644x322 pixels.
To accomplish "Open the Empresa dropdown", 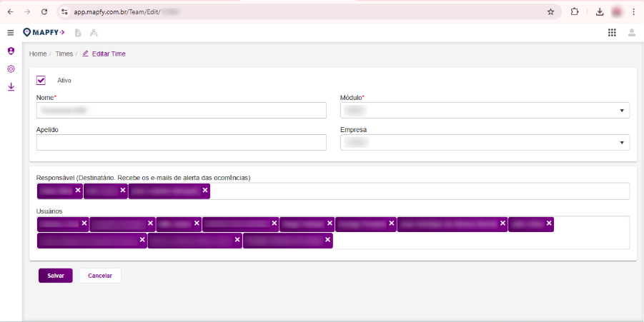I will tap(485, 142).
